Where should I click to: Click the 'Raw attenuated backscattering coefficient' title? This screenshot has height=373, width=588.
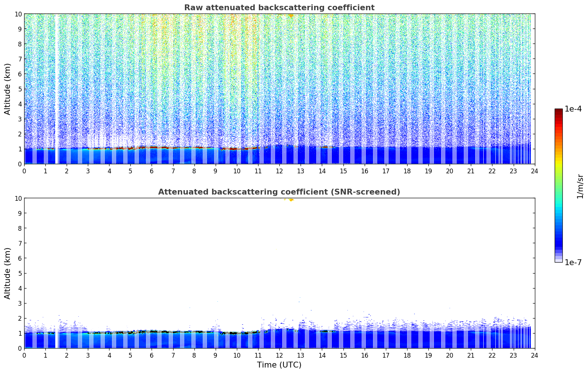click(x=279, y=8)
